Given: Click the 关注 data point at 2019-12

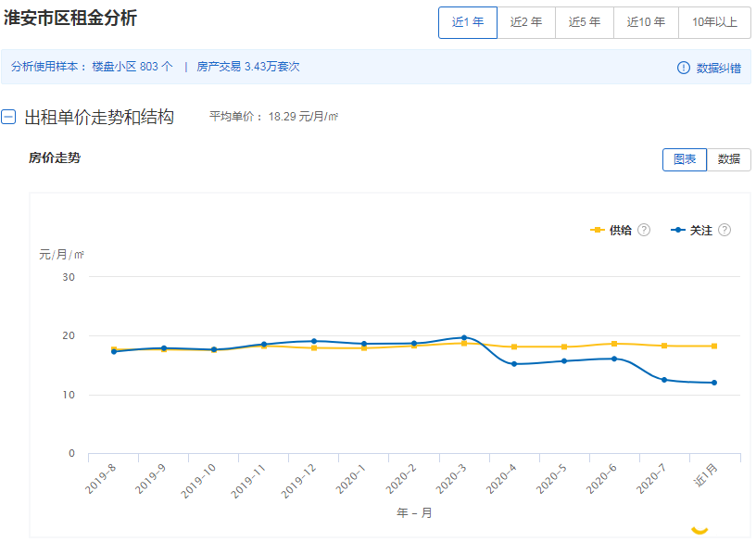Looking at the screenshot, I should click(314, 341).
